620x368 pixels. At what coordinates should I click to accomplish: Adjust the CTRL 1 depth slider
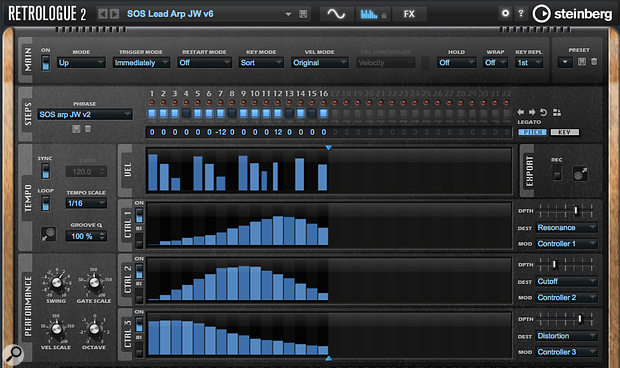[x=566, y=210]
